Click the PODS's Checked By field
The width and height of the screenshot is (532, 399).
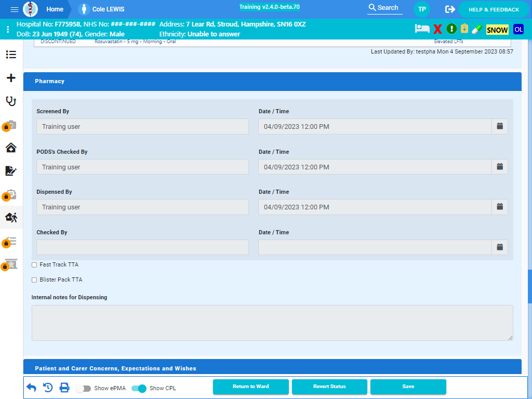point(142,167)
